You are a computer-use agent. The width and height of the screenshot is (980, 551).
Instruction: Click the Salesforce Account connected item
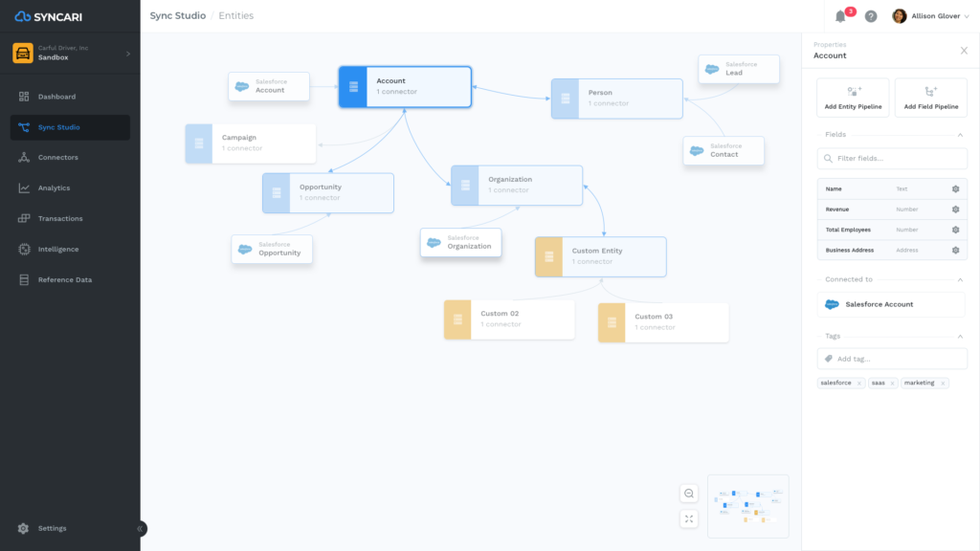click(x=892, y=305)
